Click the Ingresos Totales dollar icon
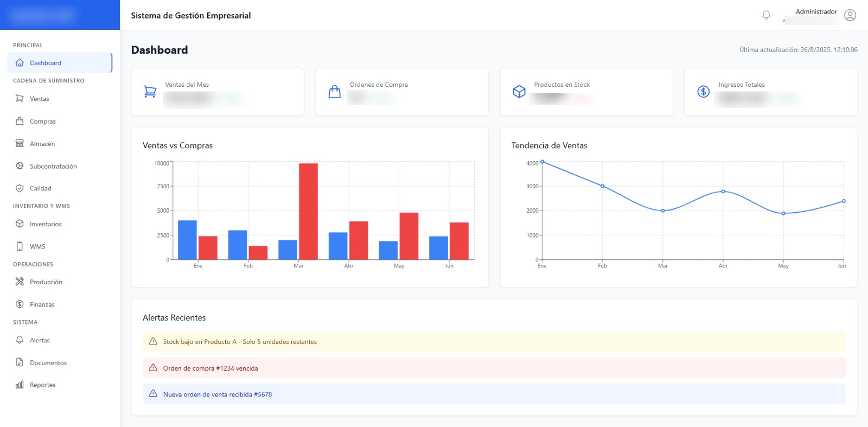Image resolution: width=868 pixels, height=427 pixels. (x=703, y=92)
